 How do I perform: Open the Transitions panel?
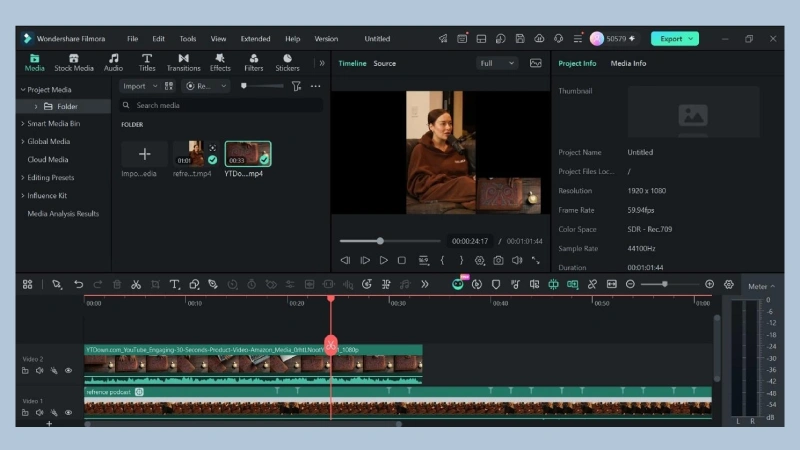click(x=184, y=62)
